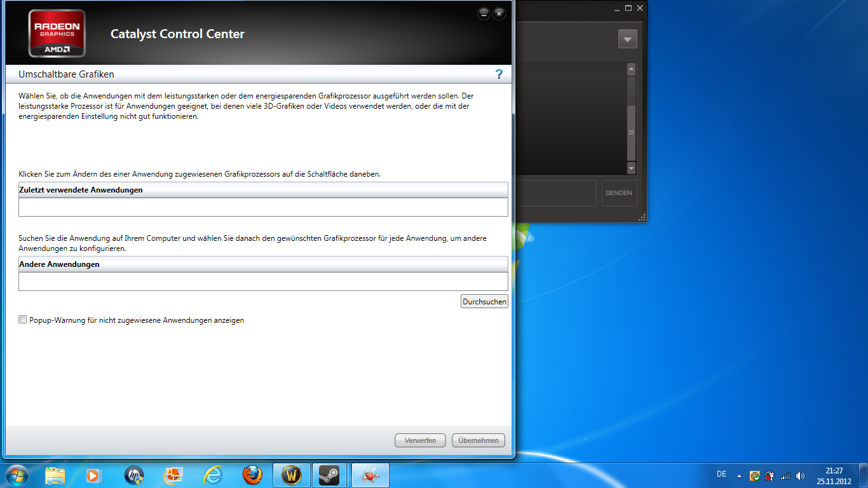The image size is (868, 488).
Task: Close the background chat window
Action: pos(640,8)
